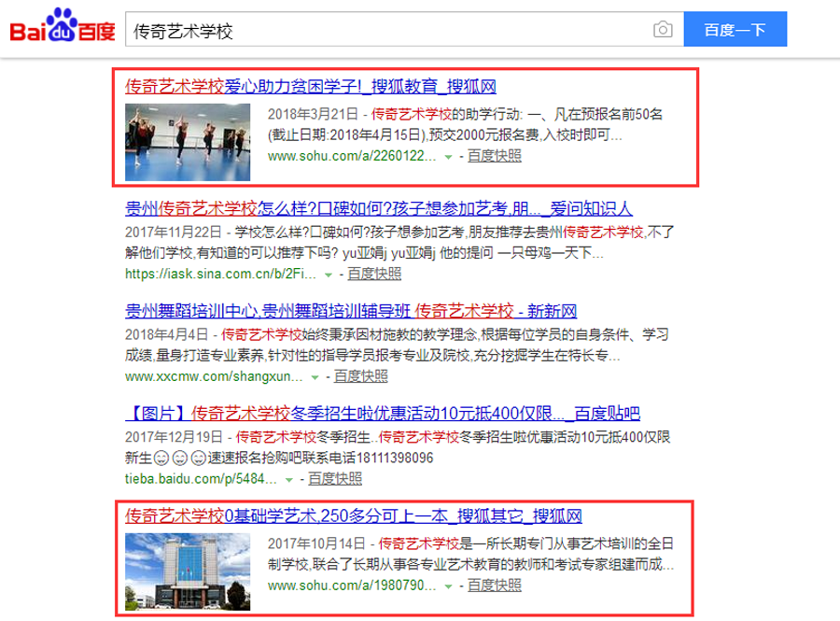Click snippet text 2017年10月14日 全日制学校
Viewport: 840px width, 621px height.
click(471, 554)
